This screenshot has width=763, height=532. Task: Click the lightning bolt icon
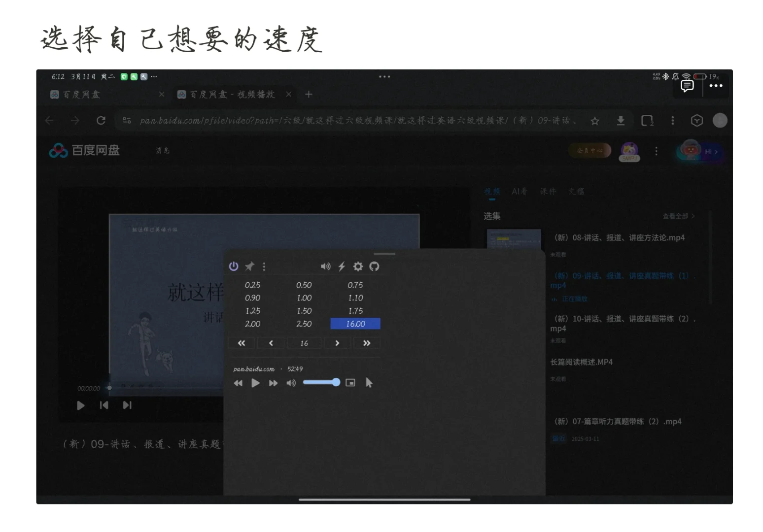(342, 266)
